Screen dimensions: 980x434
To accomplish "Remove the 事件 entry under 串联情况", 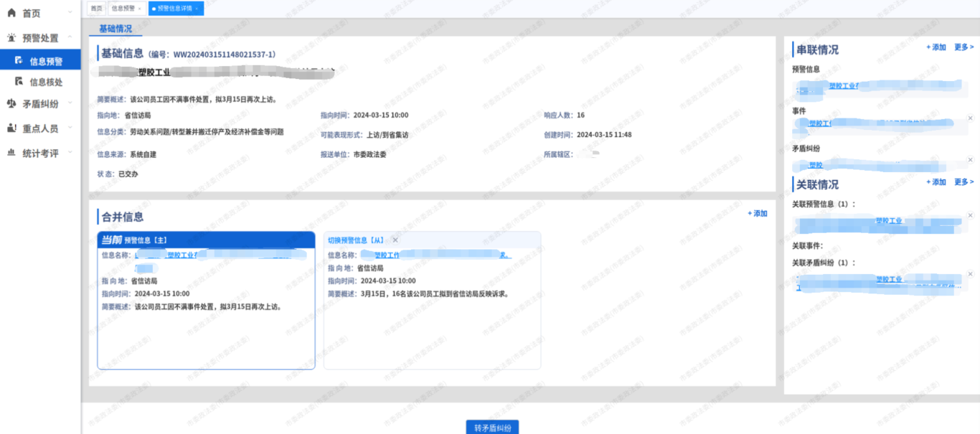I will tap(970, 118).
